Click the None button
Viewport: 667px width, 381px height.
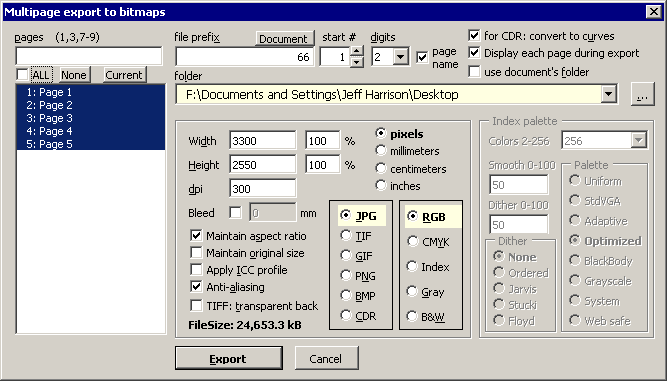click(x=74, y=75)
